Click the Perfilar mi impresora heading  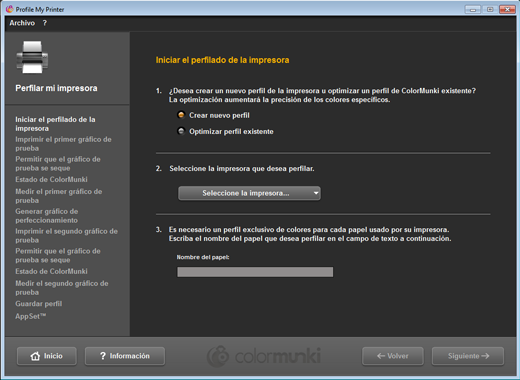click(56, 88)
